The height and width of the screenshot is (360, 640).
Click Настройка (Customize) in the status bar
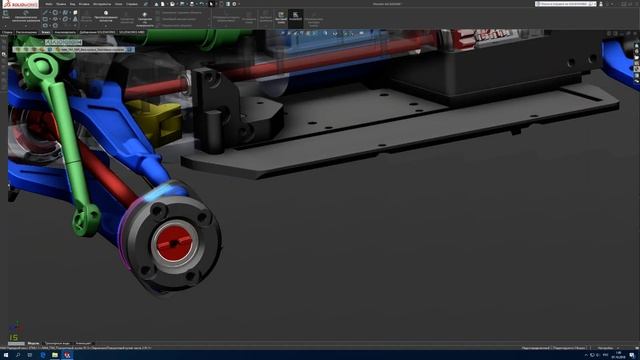click(605, 348)
